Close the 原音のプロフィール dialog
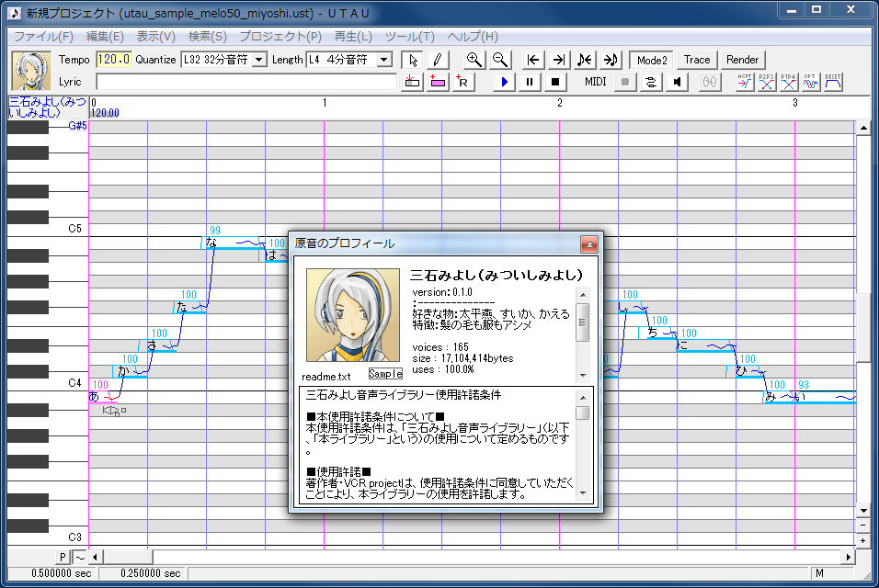This screenshot has width=879, height=588. click(x=589, y=244)
